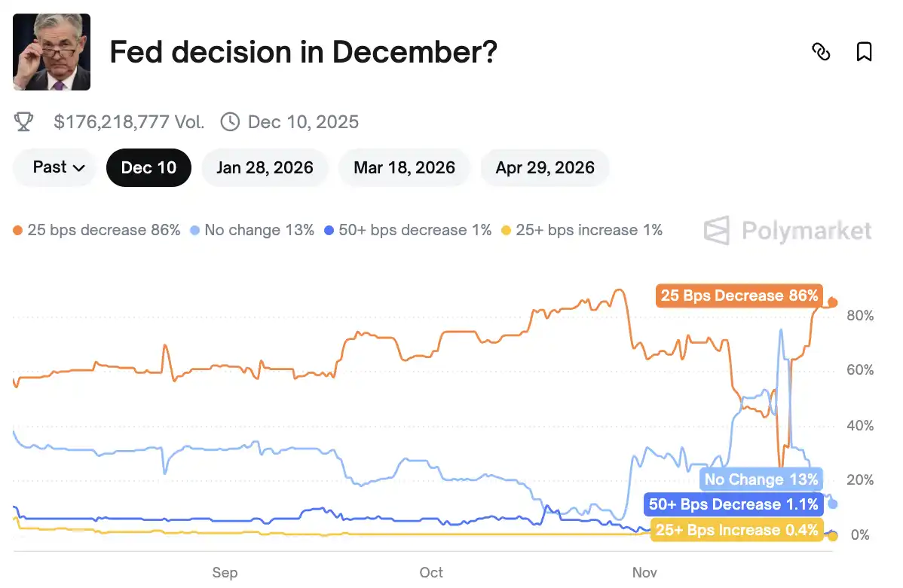
Task: Toggle the No change series visibility
Action: point(252,230)
